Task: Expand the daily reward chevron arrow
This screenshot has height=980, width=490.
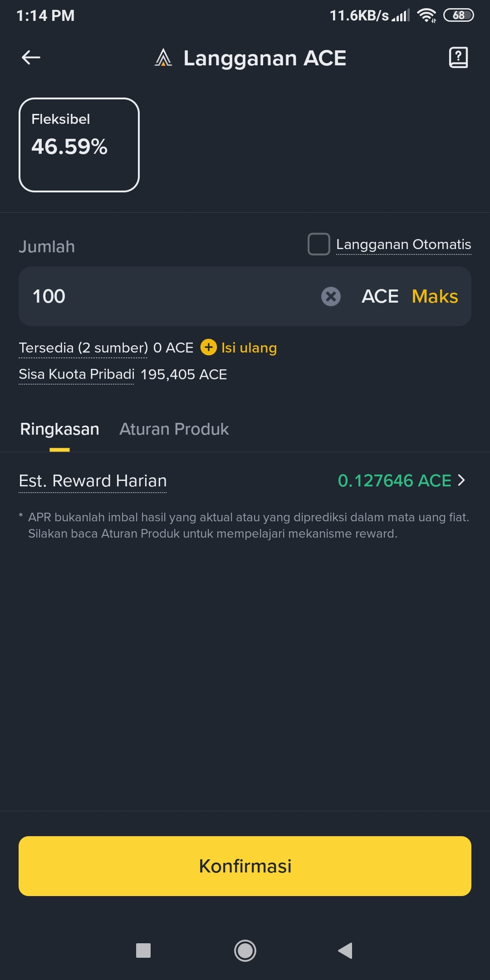Action: (x=461, y=480)
